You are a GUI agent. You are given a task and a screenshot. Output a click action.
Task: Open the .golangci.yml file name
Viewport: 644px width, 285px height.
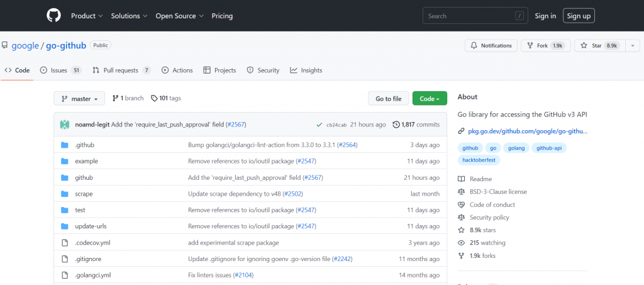click(93, 275)
